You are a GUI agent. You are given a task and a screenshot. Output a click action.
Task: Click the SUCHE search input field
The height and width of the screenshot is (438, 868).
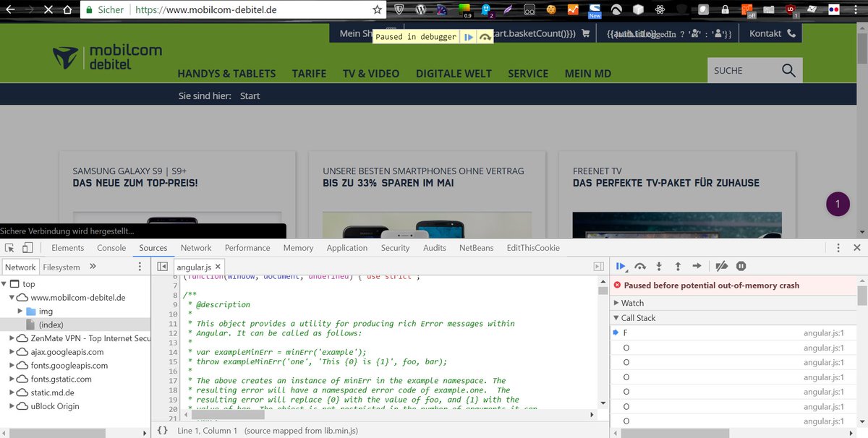[742, 70]
